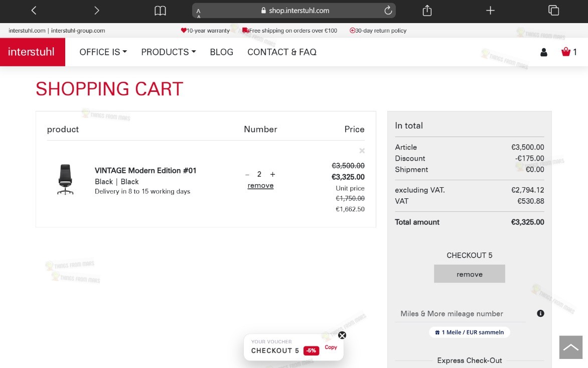Click remove link under quantity
This screenshot has height=368, width=588.
coord(260,185)
